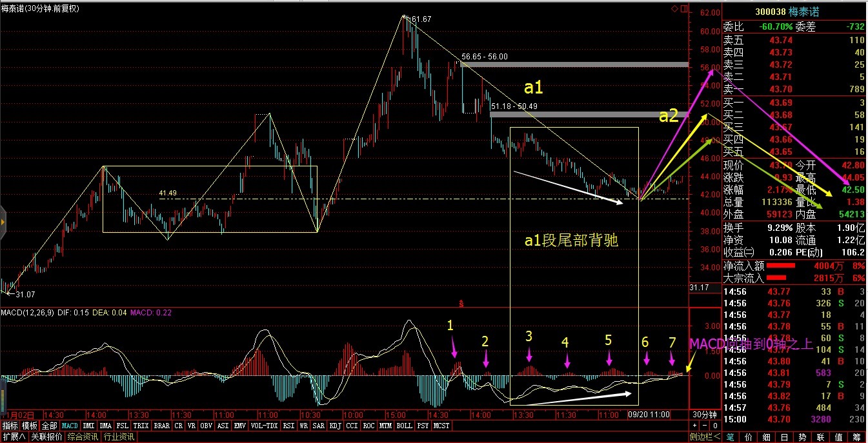Image resolution: width=868 pixels, height=443 pixels.
Task: Switch to the VOL-TDX indicator
Action: pyautogui.click(x=264, y=426)
